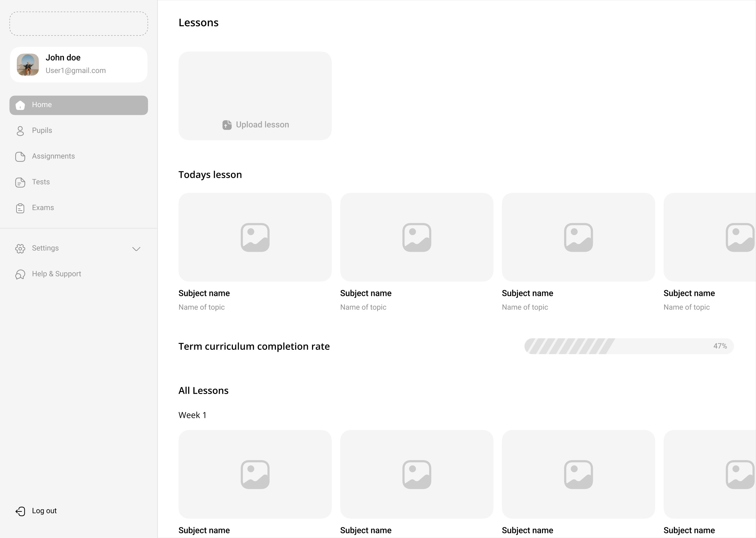The width and height of the screenshot is (756, 538).
Task: Open second Week 1 lesson thumbnail
Action: click(x=416, y=474)
